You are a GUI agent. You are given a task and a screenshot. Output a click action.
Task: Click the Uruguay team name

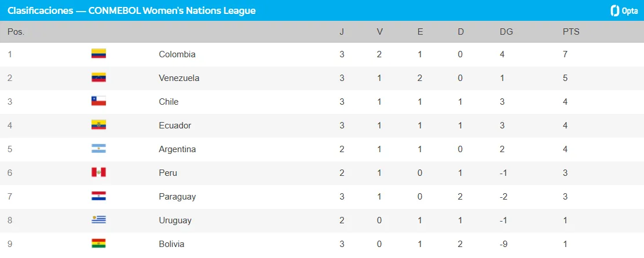point(175,220)
